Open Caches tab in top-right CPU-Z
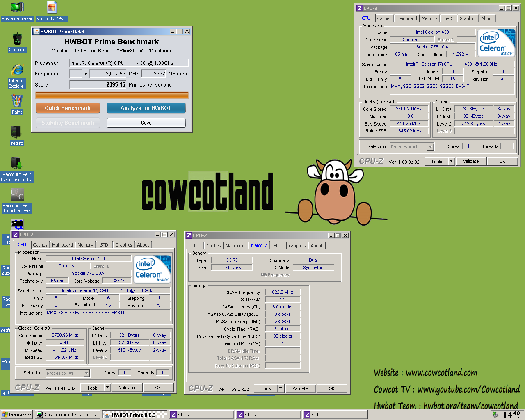Viewport: 525px width, 420px height. pos(384,18)
